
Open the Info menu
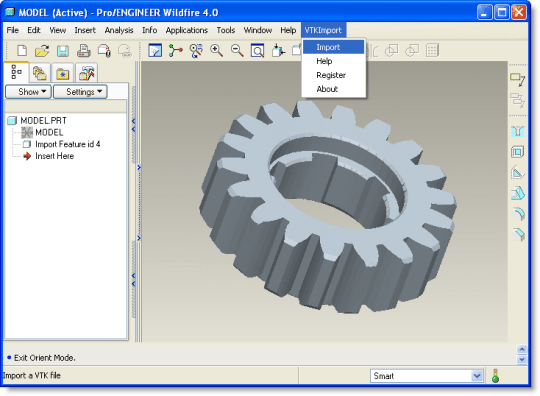pyautogui.click(x=149, y=30)
